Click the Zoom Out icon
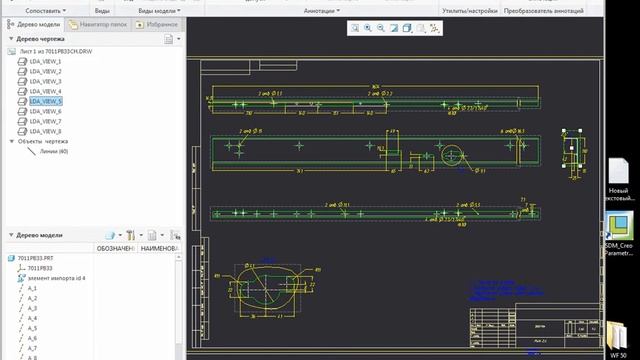 [381, 28]
